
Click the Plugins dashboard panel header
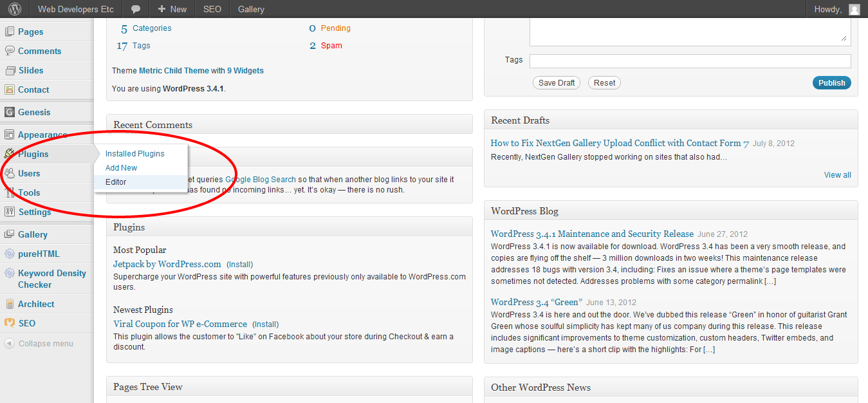[x=290, y=227]
